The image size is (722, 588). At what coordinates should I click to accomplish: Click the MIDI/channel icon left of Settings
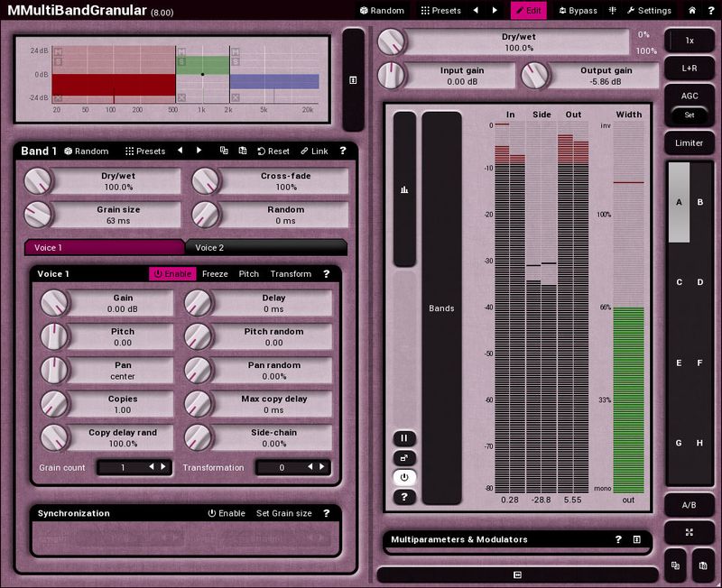point(613,10)
